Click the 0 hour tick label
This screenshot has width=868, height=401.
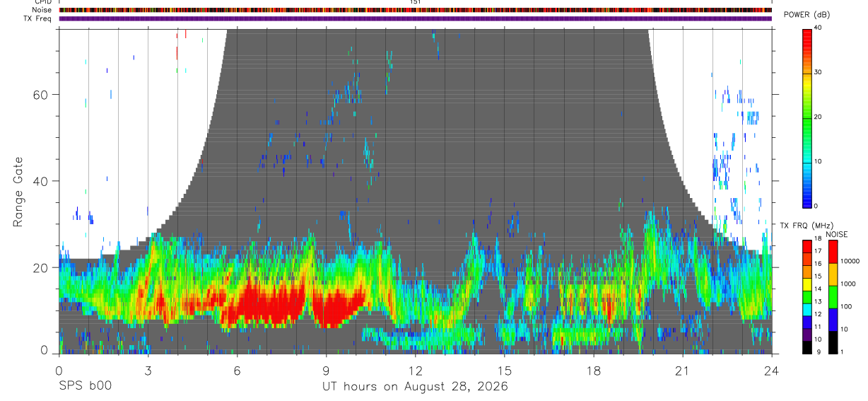point(59,370)
